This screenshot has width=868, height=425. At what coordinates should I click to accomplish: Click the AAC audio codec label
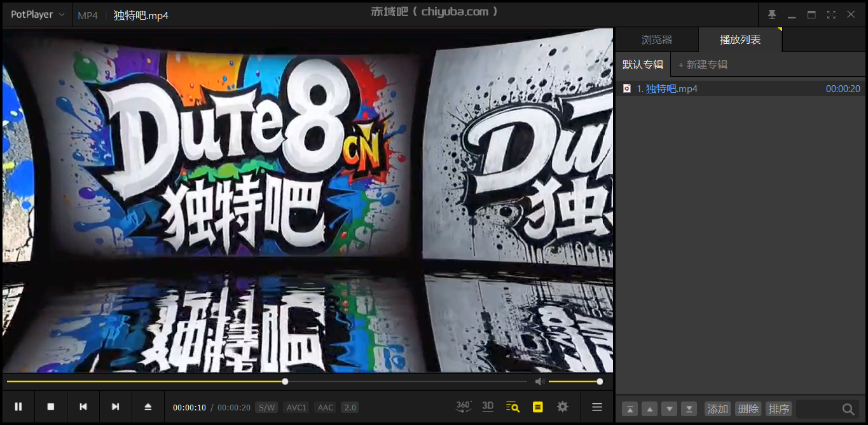tap(326, 407)
